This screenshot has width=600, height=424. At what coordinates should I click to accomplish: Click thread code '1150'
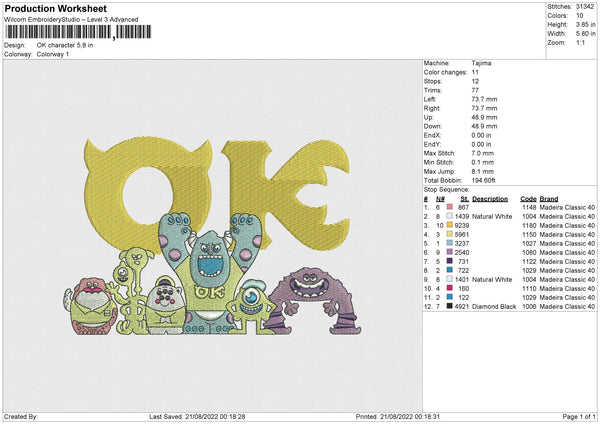click(x=529, y=235)
